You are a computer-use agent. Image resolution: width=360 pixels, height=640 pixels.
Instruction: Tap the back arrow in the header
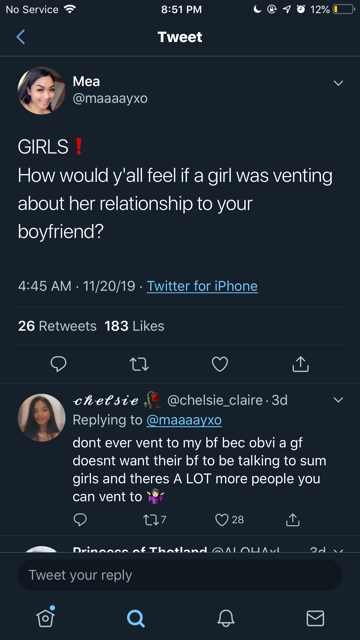point(20,37)
